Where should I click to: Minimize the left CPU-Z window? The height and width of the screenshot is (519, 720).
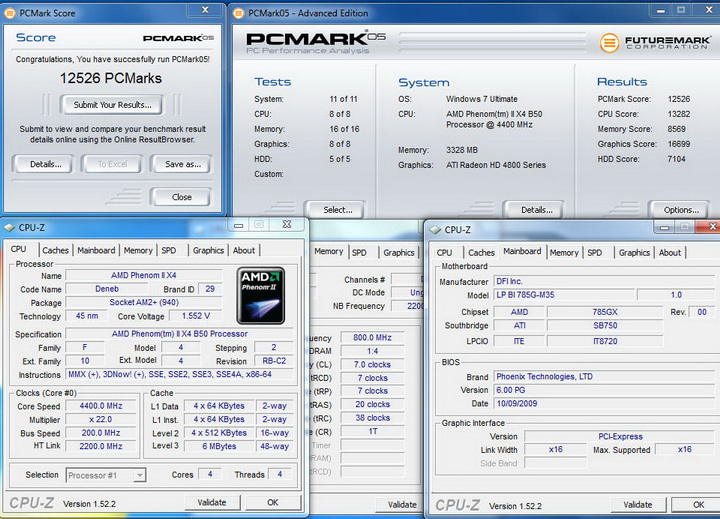(x=238, y=225)
